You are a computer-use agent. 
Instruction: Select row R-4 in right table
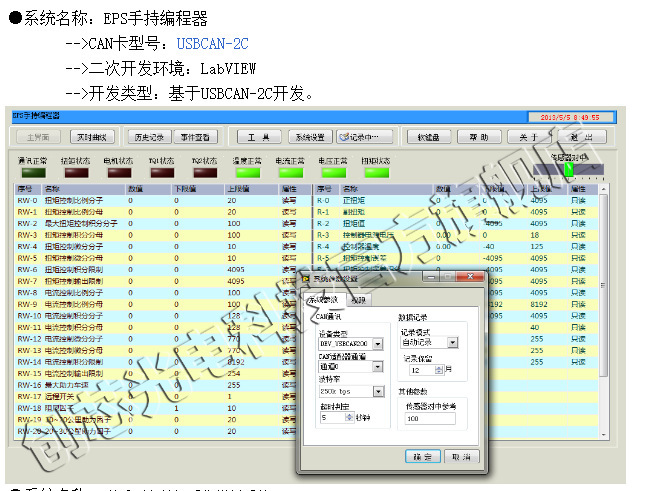coord(456,247)
